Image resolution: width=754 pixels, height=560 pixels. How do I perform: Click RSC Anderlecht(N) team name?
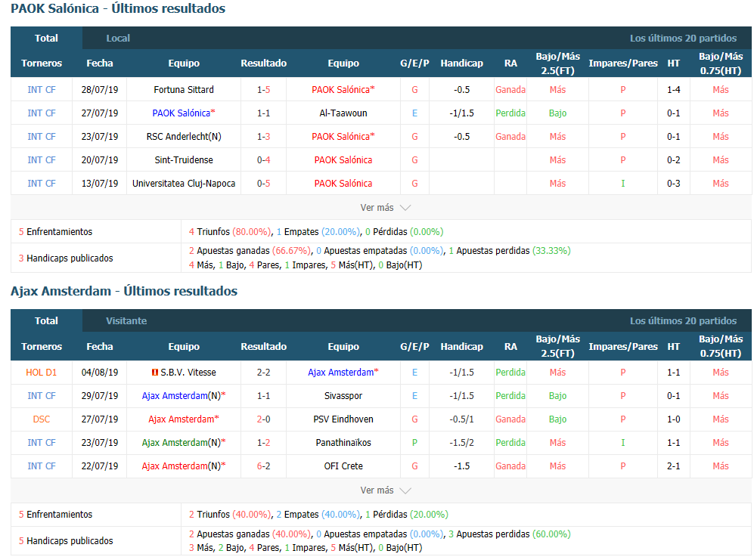[x=184, y=137]
